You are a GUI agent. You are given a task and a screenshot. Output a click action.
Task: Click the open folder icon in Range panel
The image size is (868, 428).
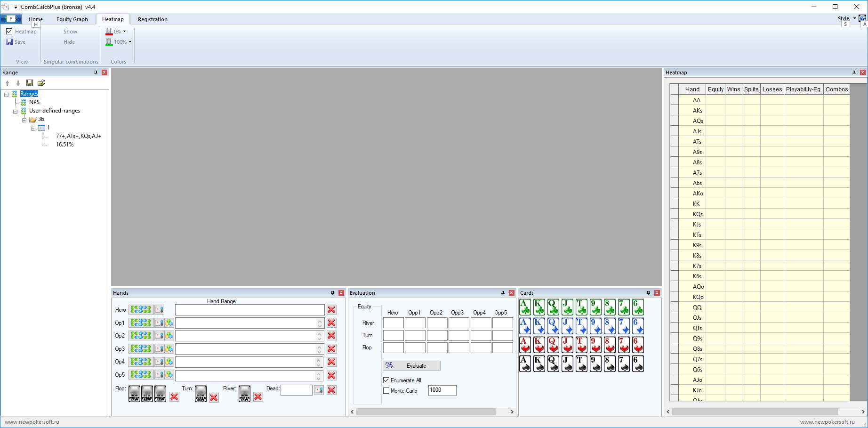coord(41,83)
